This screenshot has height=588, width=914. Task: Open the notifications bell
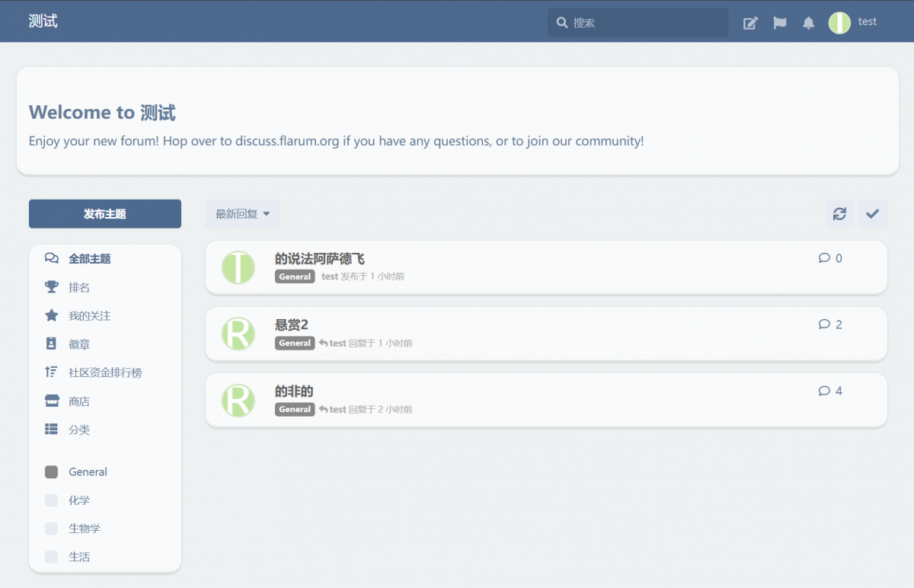(808, 23)
